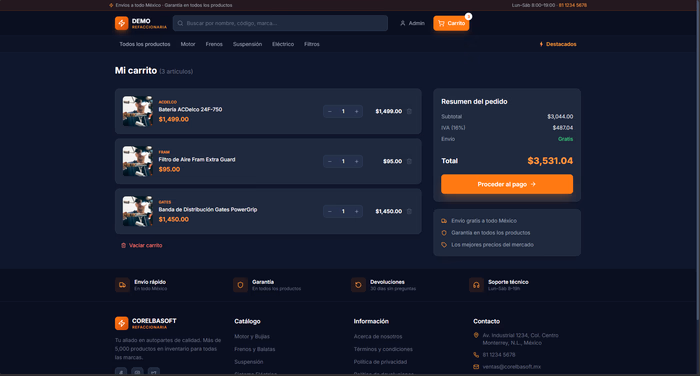Open Todos los productos menu
Screen dimensions: 700x376
(145, 44)
